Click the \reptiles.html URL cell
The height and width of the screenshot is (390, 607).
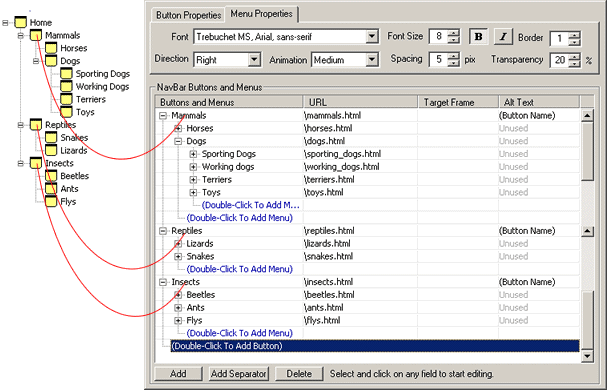pos(360,231)
